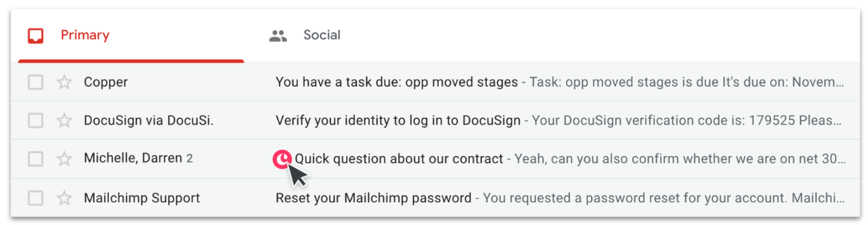Viewport: 868px width, 225px height.
Task: Star the Michelle, Darren conversation
Action: [64, 158]
